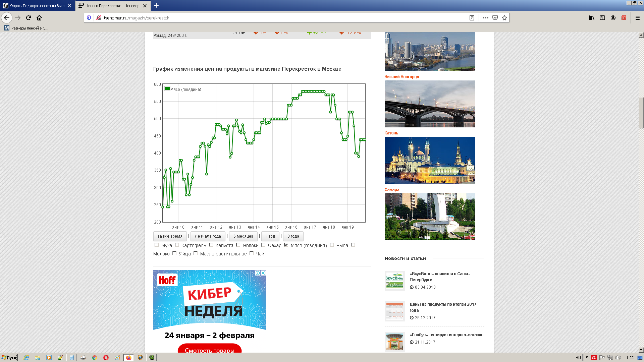The width and height of the screenshot is (644, 362).
Task: Show chart for 6 месяцев
Action: tap(243, 236)
